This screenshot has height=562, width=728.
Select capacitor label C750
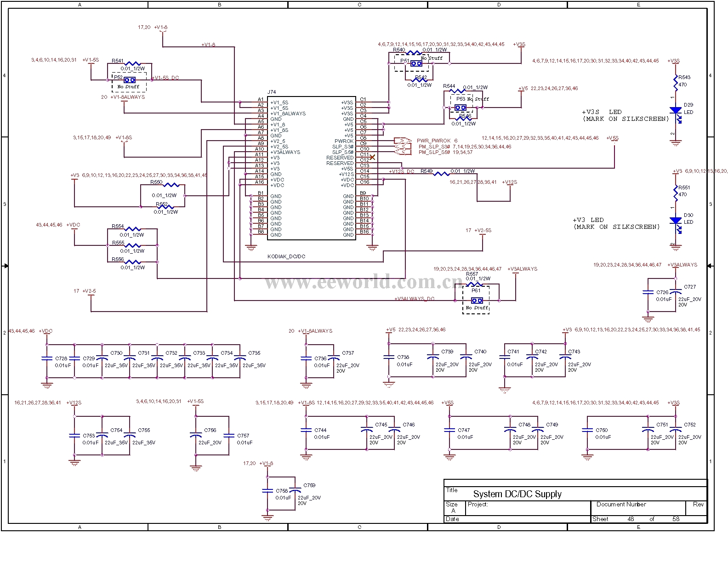(x=602, y=430)
